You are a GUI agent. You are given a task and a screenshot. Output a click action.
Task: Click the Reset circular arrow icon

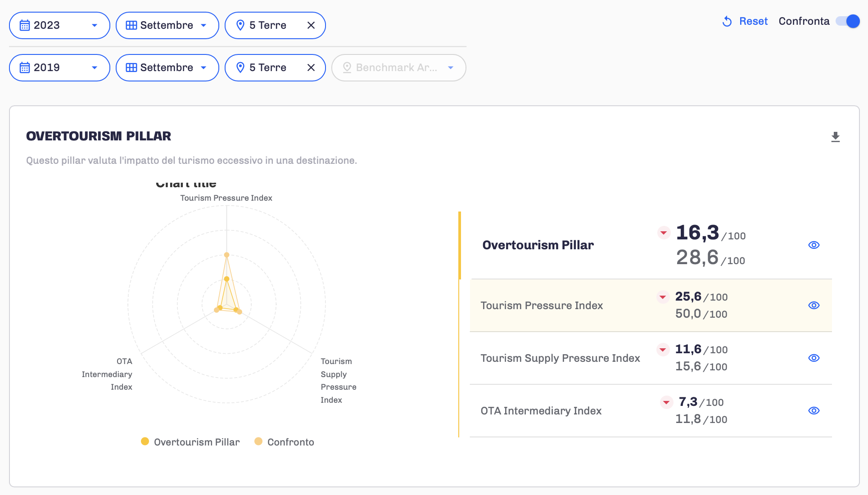[x=727, y=21]
